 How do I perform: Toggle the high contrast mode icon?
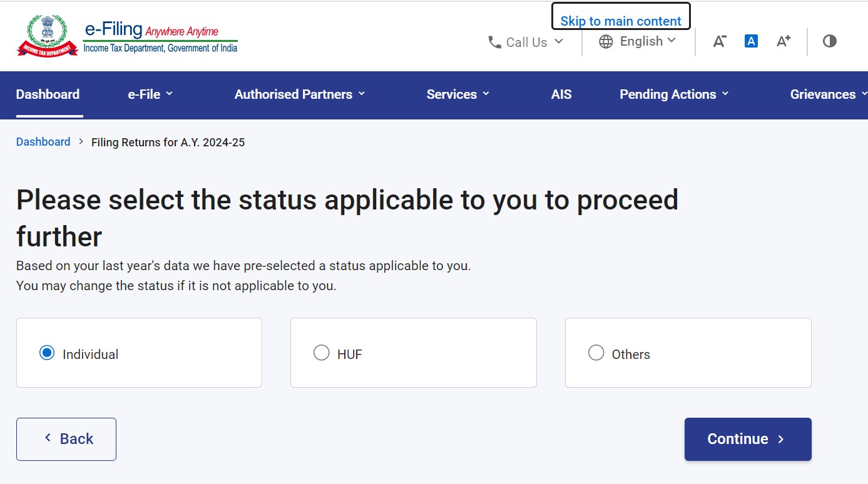click(x=830, y=41)
